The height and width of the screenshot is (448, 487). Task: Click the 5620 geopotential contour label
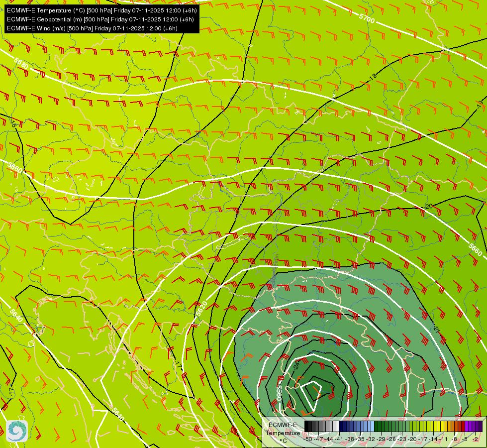[x=201, y=308]
